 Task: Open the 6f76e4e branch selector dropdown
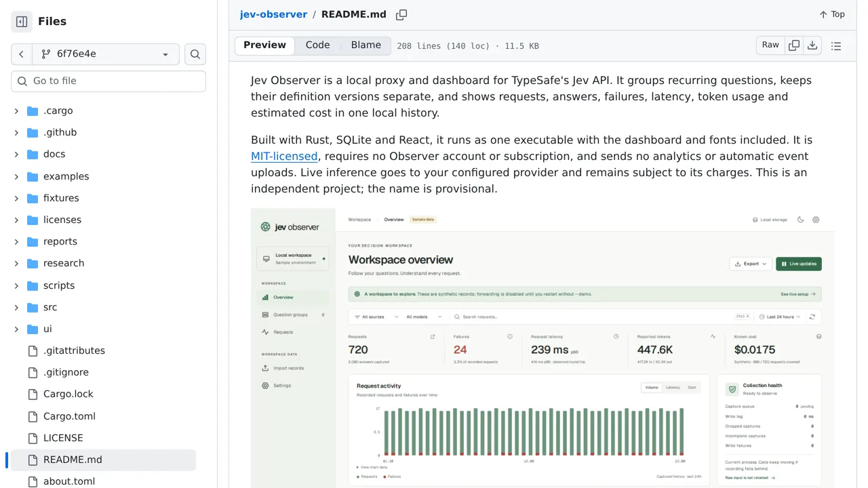[106, 54]
